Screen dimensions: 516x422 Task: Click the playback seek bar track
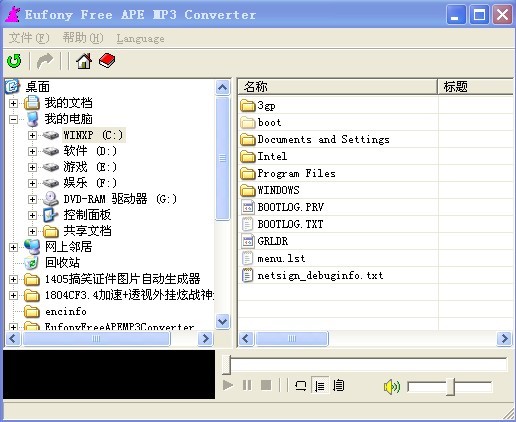(368, 364)
